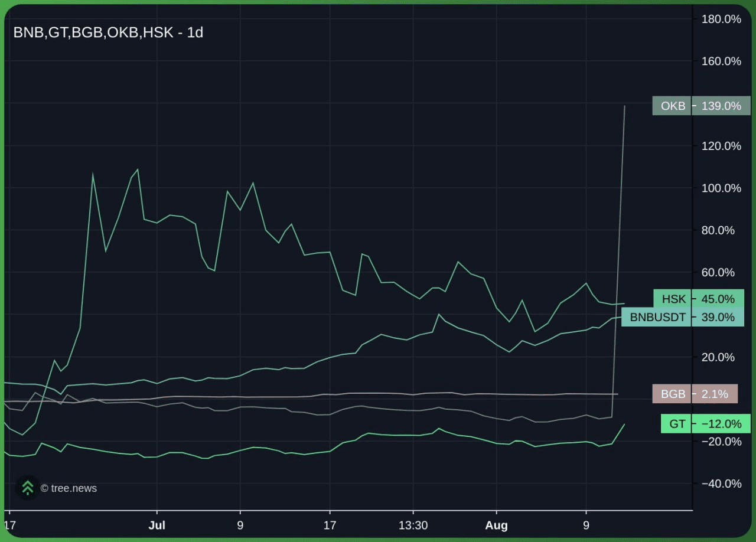The width and height of the screenshot is (756, 542).
Task: Click the 60.0% y-axis label
Action: click(718, 273)
